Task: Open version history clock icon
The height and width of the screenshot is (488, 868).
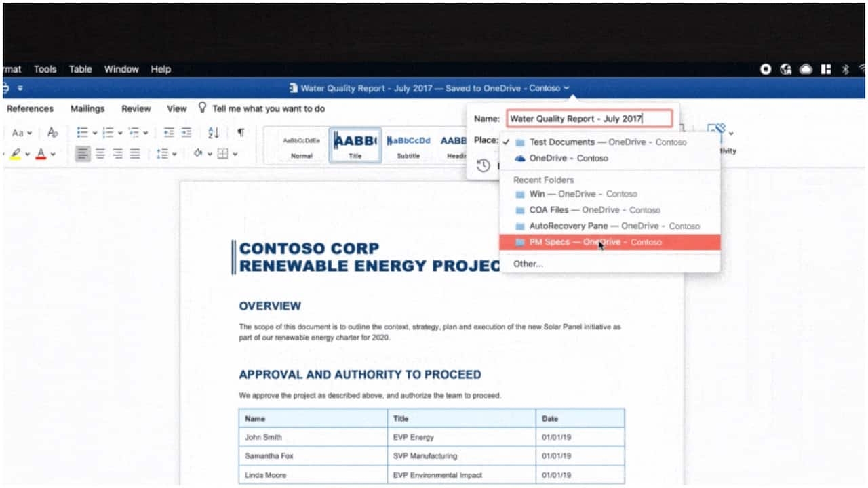Action: [x=483, y=165]
